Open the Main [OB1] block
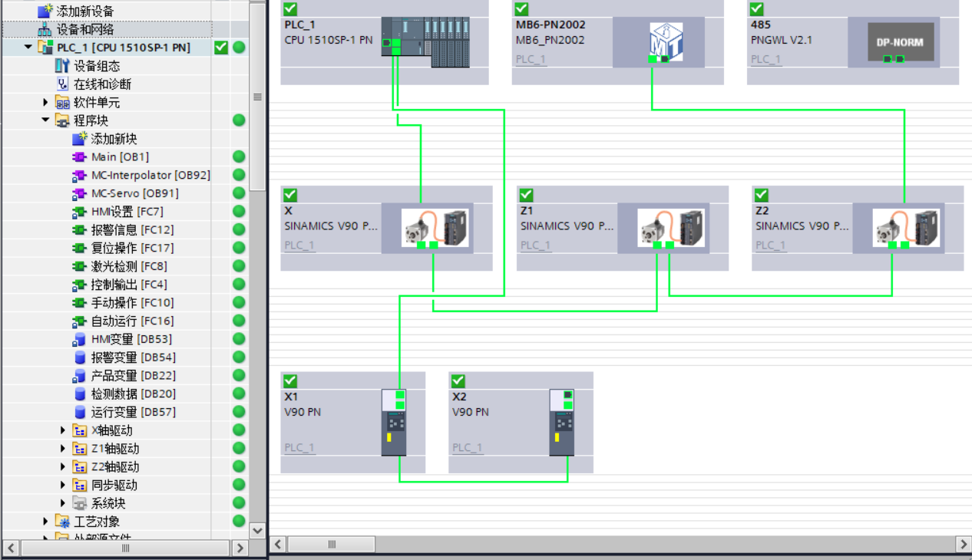The height and width of the screenshot is (560, 972). (120, 157)
